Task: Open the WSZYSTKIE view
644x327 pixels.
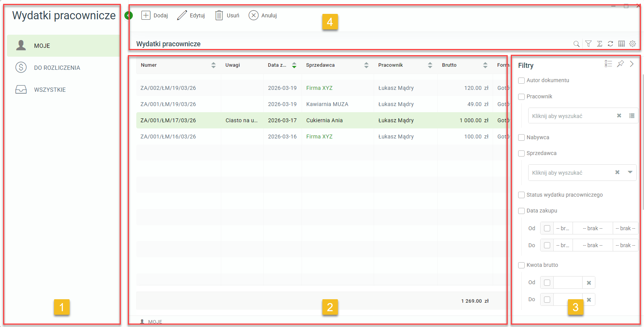Action: (63, 89)
